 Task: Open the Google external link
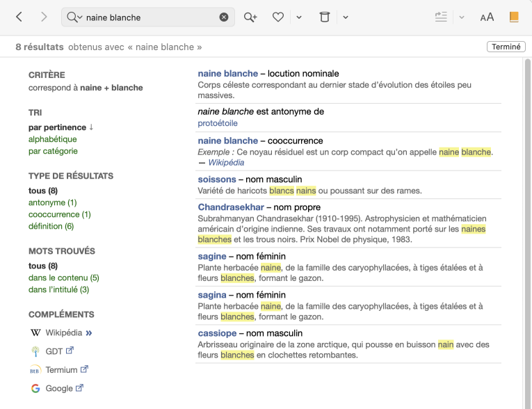59,388
